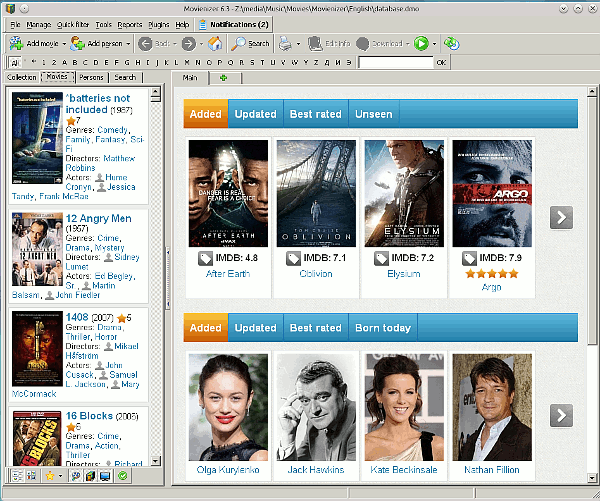This screenshot has height=501, width=600.
Task: Click the movie list vertical scrollbar down arrow
Action: (x=155, y=460)
